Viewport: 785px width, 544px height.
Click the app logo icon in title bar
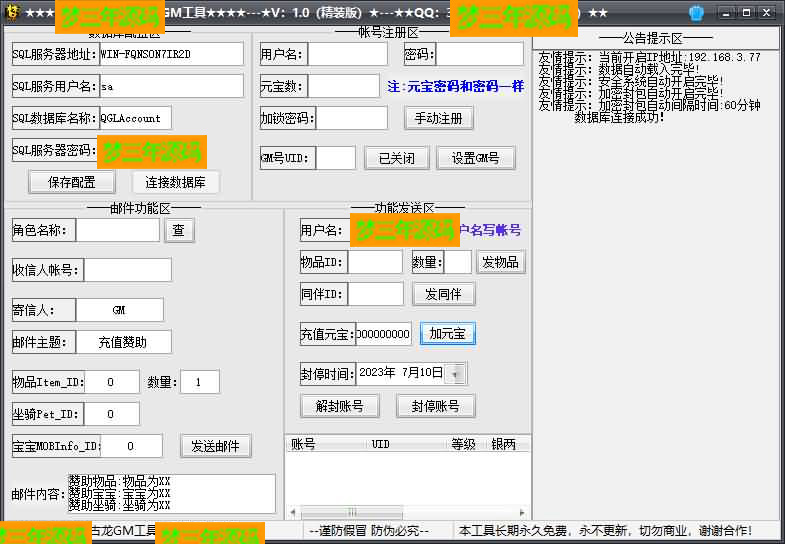click(11, 13)
